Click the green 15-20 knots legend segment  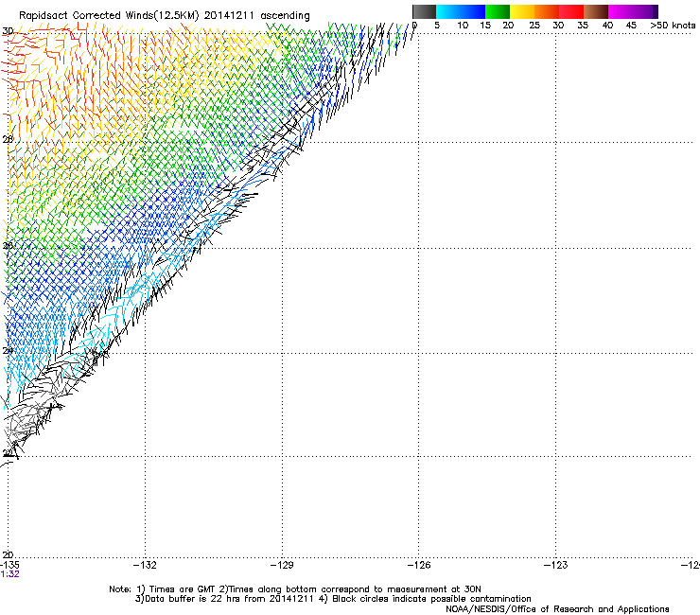tap(498, 11)
